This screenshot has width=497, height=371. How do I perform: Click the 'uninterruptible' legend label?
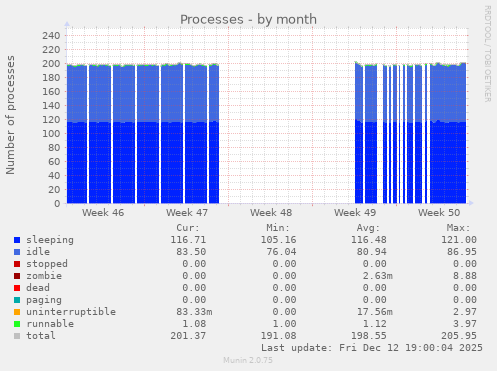pos(71,312)
